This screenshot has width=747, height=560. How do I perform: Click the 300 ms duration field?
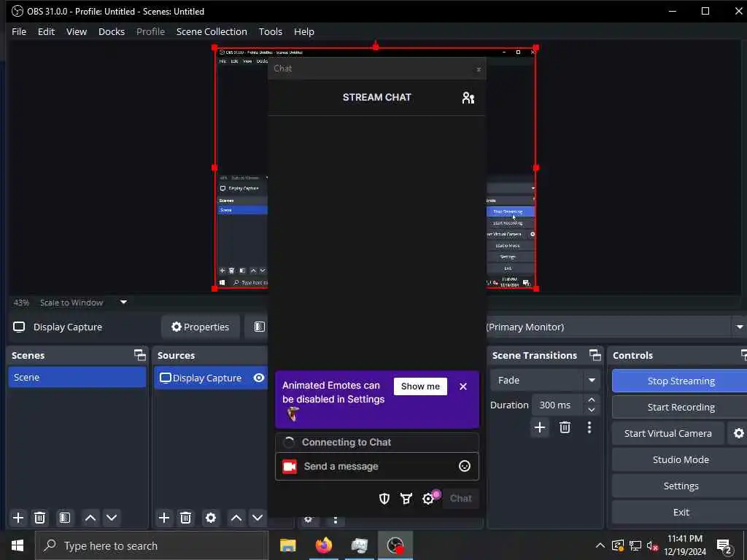(x=557, y=405)
